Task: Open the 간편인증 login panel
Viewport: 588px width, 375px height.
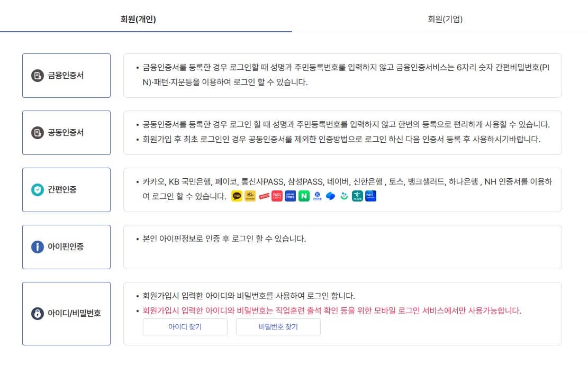Action: coord(66,189)
